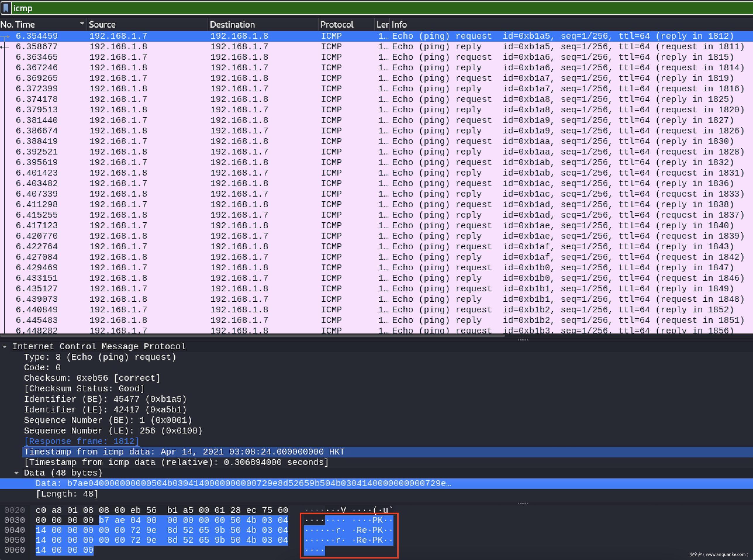Image resolution: width=753 pixels, height=560 pixels.
Task: Open the Response frame: 1812 link
Action: [81, 441]
